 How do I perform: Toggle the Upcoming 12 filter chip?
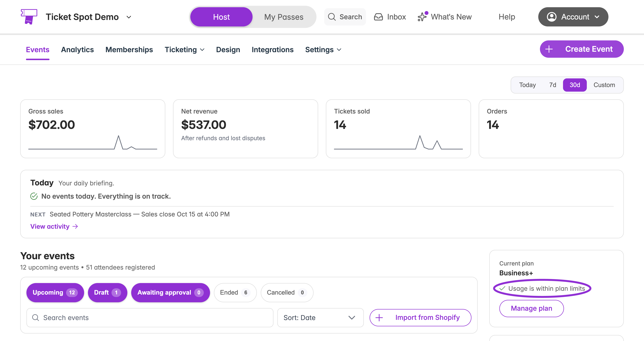(55, 292)
